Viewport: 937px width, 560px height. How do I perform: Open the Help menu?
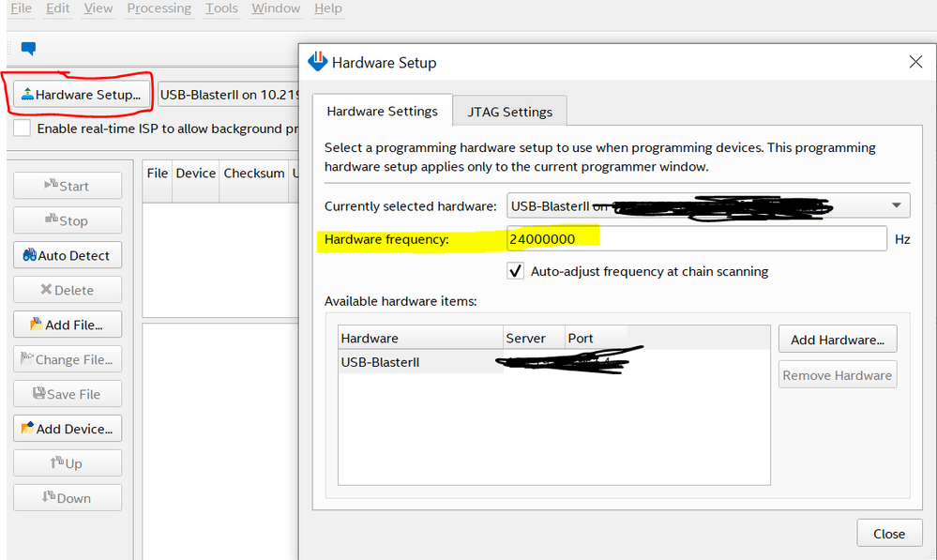coord(328,8)
